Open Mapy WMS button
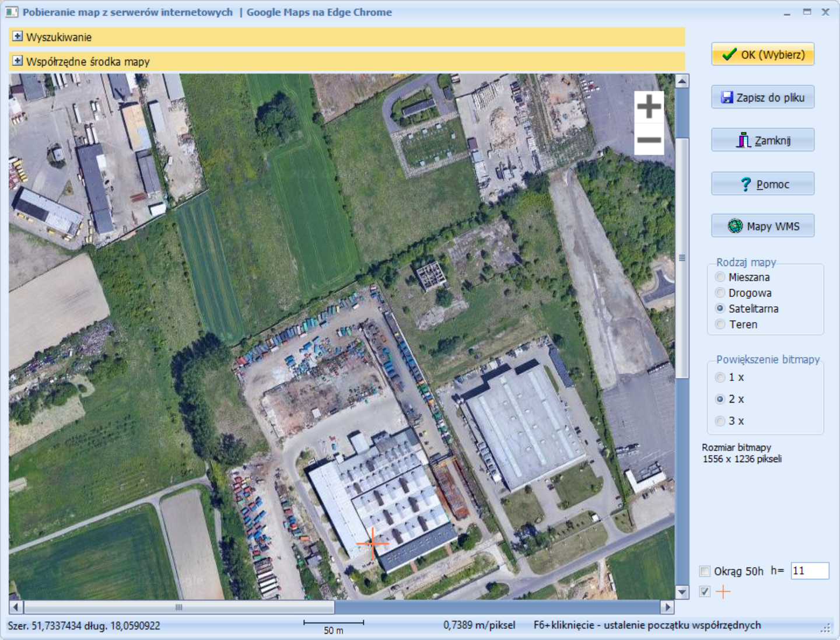840x640 pixels. 762,226
